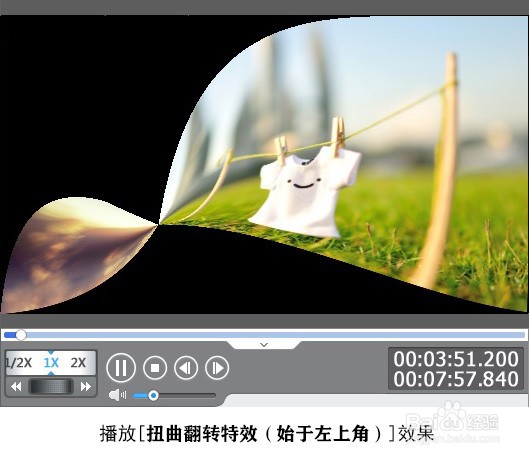Pause playback with the pause button

[x=121, y=368]
